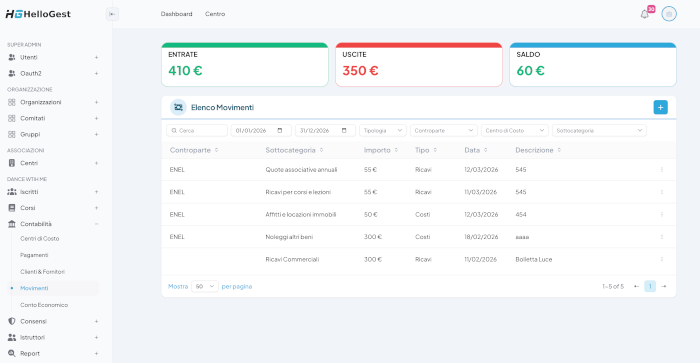Click the Consensi shield icon
The image size is (700, 363).
coord(12,321)
